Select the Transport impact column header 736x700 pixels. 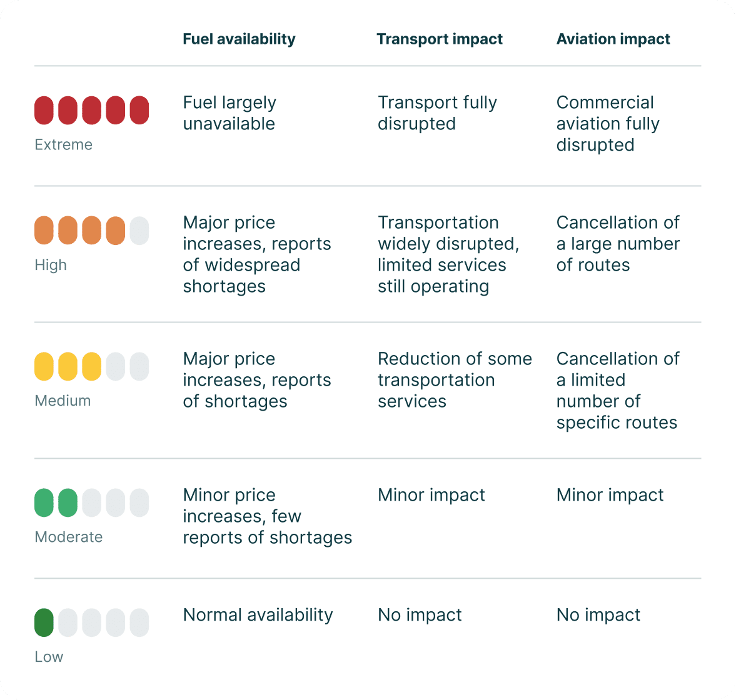tap(440, 39)
